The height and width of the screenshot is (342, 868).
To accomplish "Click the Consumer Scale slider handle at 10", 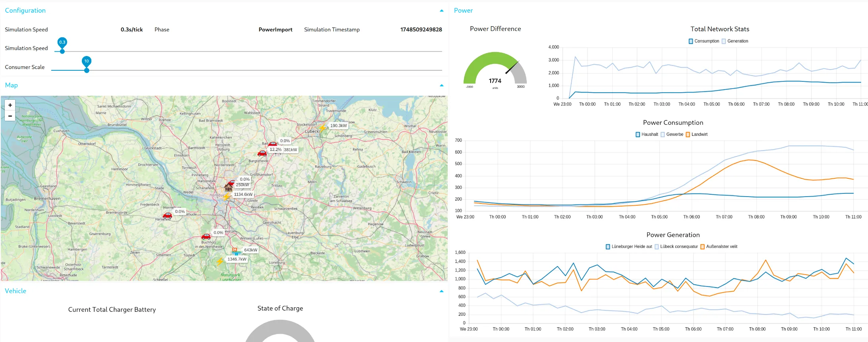I will 87,70.
